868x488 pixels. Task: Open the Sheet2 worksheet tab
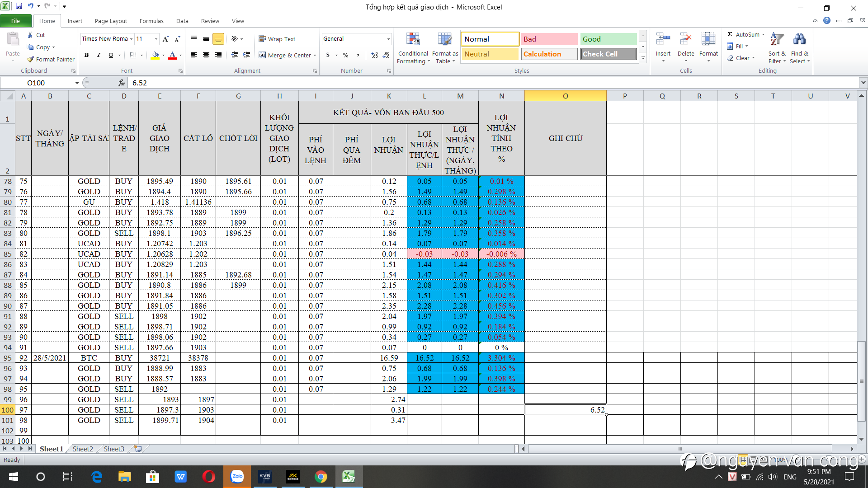coord(83,449)
